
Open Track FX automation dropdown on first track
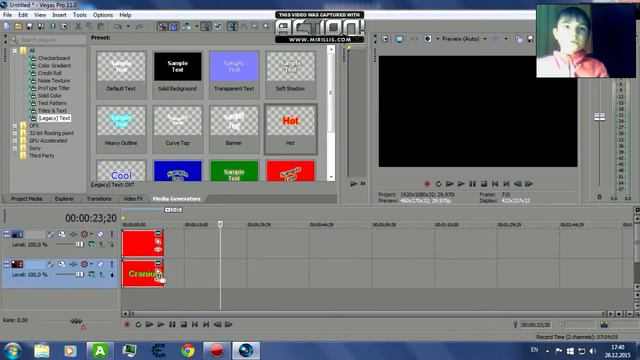click(x=91, y=234)
